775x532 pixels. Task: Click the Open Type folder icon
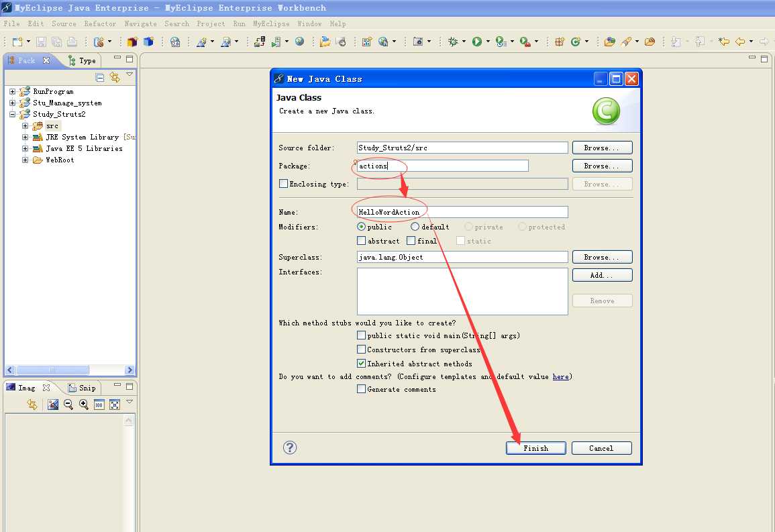click(610, 42)
